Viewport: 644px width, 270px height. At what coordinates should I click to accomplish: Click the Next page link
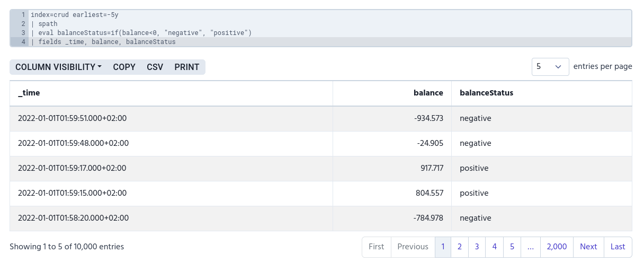point(588,247)
